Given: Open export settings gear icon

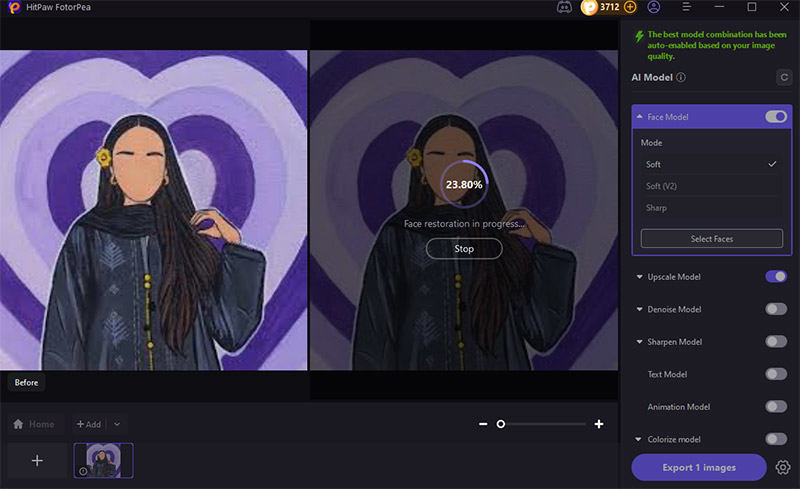Looking at the screenshot, I should point(782,467).
